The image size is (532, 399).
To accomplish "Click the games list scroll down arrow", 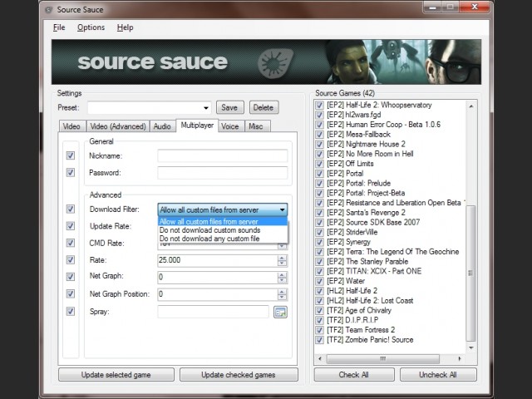I will tap(471, 347).
